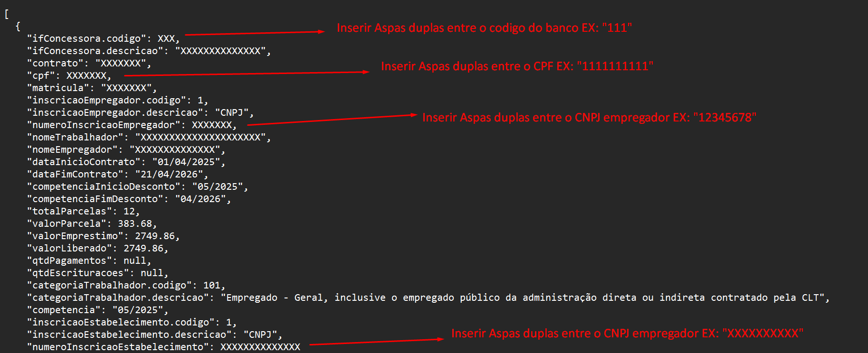Click the "qtdPagamentos": null line
The height and width of the screenshot is (353, 868).
(89, 260)
